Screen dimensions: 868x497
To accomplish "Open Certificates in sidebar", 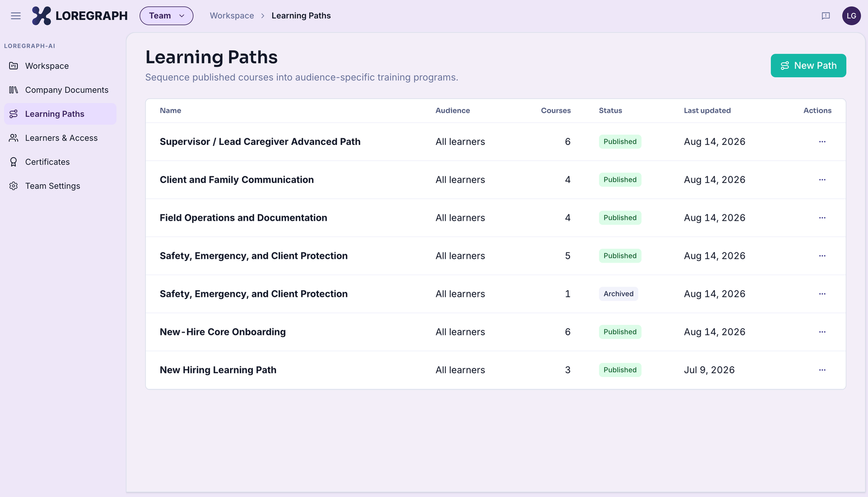I will (x=60, y=162).
